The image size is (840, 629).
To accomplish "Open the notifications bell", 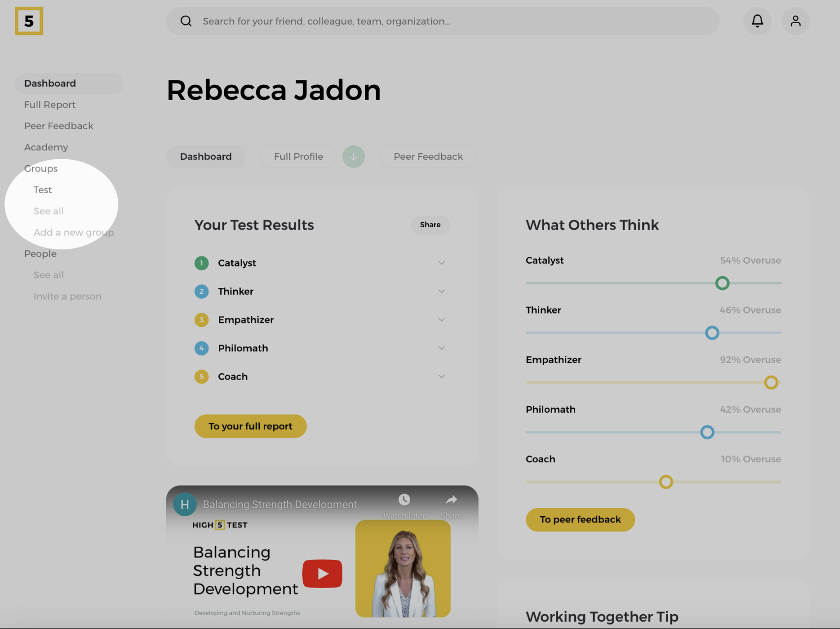I will pyautogui.click(x=757, y=21).
